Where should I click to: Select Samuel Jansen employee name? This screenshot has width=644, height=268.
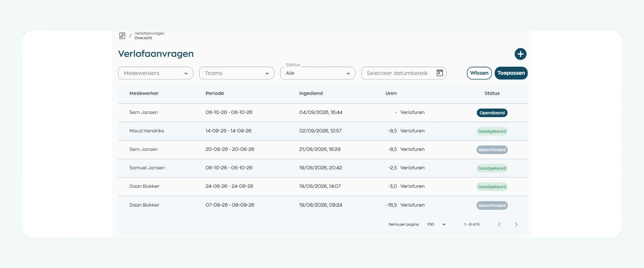tap(147, 168)
